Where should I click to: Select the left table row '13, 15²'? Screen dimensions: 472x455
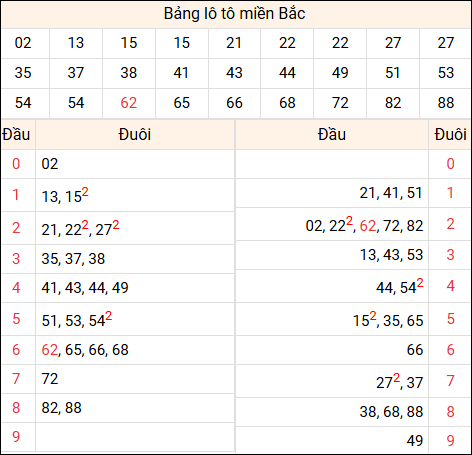(x=135, y=195)
